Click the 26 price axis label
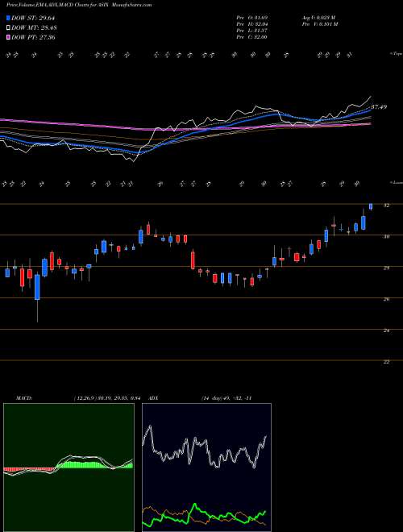The height and width of the screenshot is (532, 403). pyautogui.click(x=386, y=299)
